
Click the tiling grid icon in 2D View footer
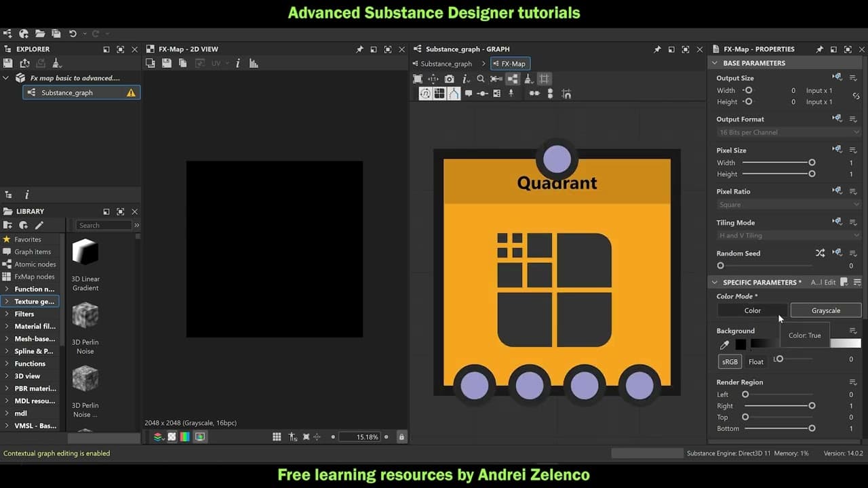[277, 437]
